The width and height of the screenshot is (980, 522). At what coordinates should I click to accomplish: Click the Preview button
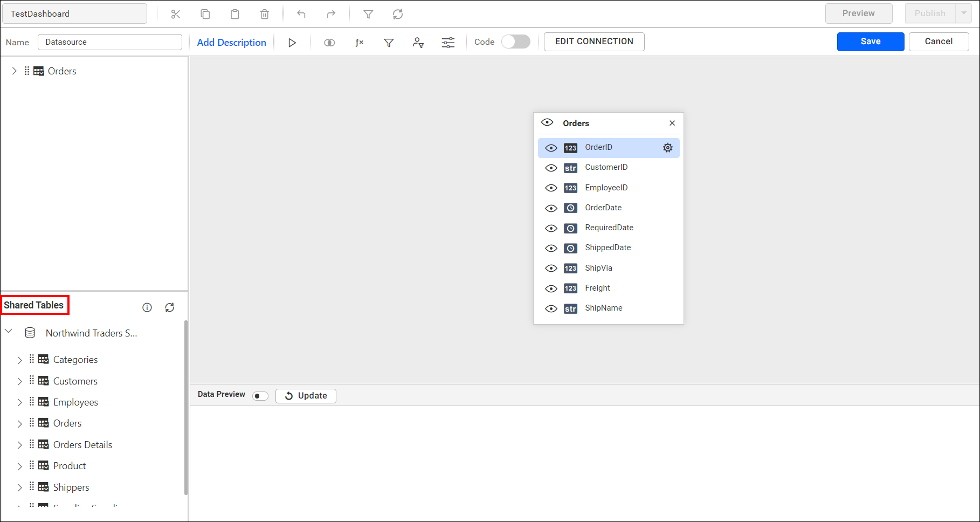tap(859, 13)
